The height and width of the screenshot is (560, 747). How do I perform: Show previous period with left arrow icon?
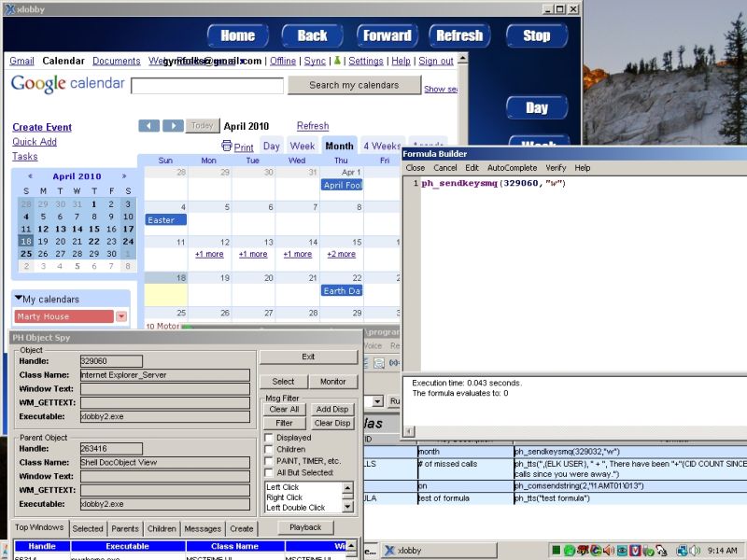(x=148, y=126)
